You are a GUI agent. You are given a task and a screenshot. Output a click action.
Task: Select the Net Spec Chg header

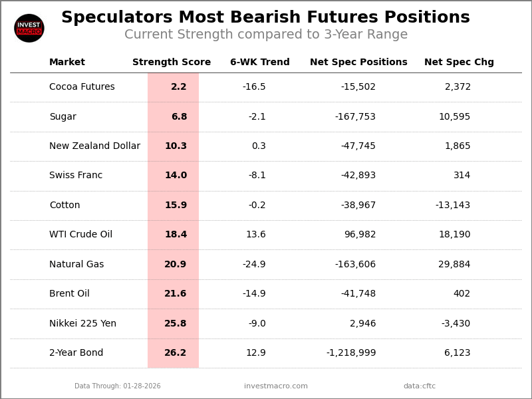click(459, 63)
